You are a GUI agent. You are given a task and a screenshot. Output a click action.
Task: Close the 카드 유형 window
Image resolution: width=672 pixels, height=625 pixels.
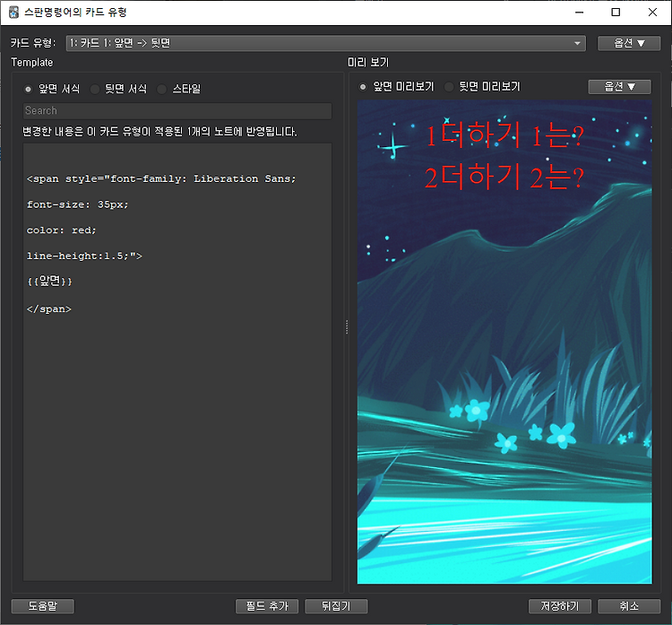coord(652,13)
